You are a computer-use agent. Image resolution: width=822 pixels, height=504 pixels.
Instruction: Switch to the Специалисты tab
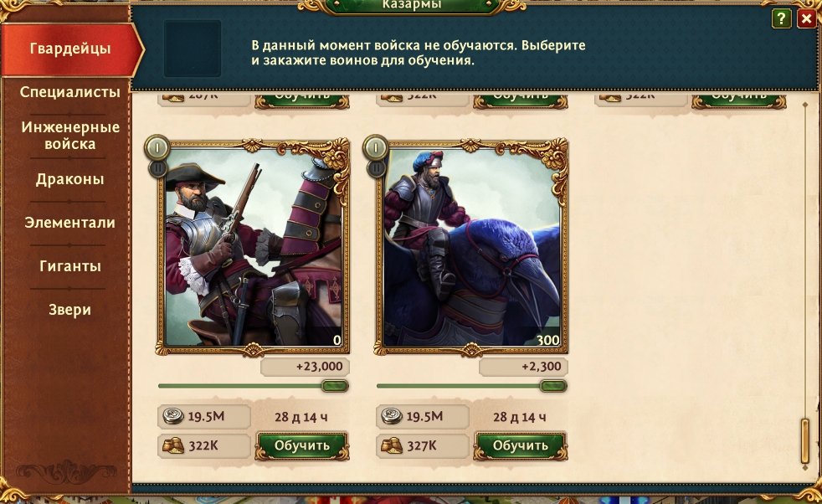(69, 92)
